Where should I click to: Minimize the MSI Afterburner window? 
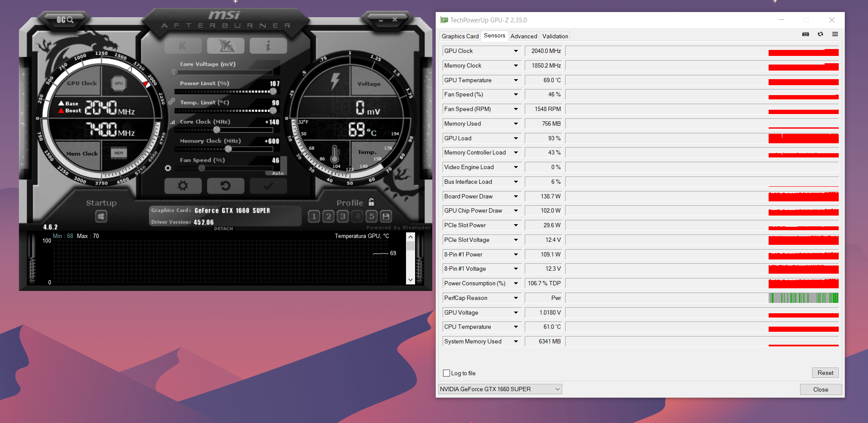(x=381, y=20)
